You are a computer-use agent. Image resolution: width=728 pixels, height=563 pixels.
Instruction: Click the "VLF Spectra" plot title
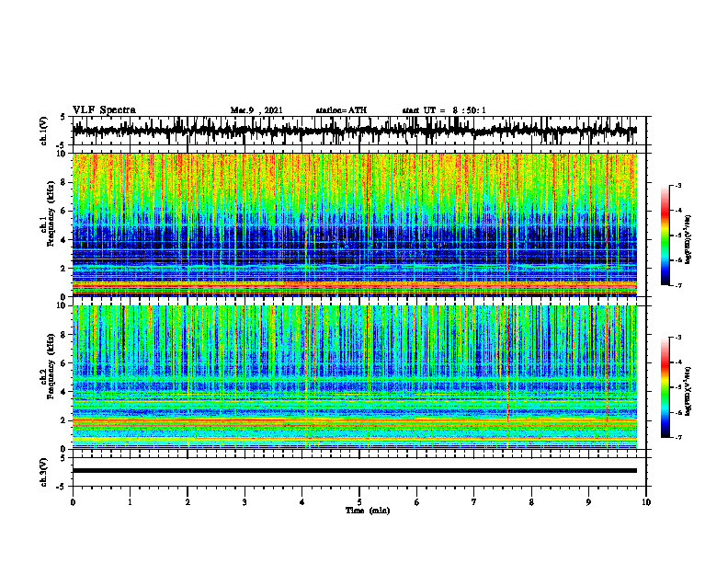[104, 110]
